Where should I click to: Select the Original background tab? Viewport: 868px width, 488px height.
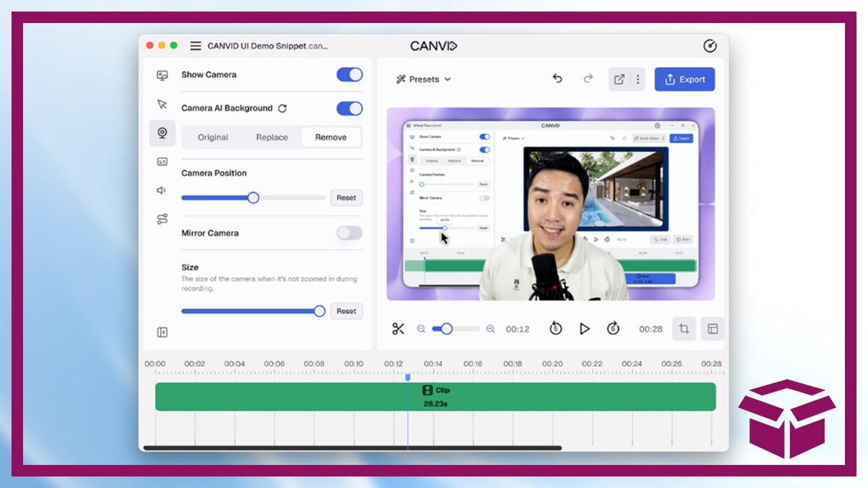point(213,137)
